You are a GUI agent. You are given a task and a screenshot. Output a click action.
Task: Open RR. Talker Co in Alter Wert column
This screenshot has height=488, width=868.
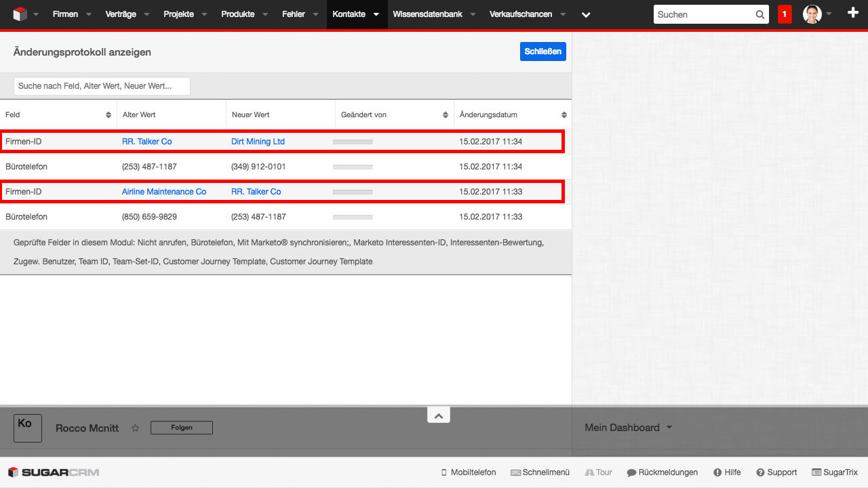click(x=146, y=142)
